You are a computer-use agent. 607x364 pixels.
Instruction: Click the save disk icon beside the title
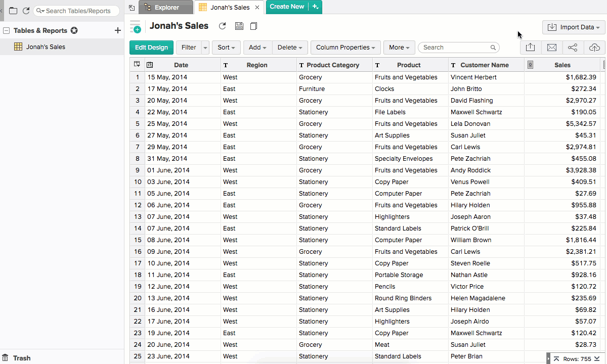(x=239, y=26)
